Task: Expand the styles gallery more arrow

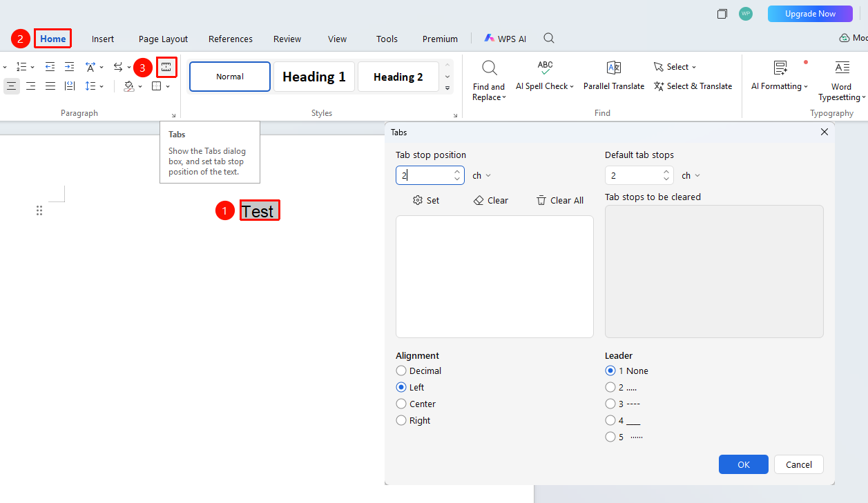Action: coord(447,88)
